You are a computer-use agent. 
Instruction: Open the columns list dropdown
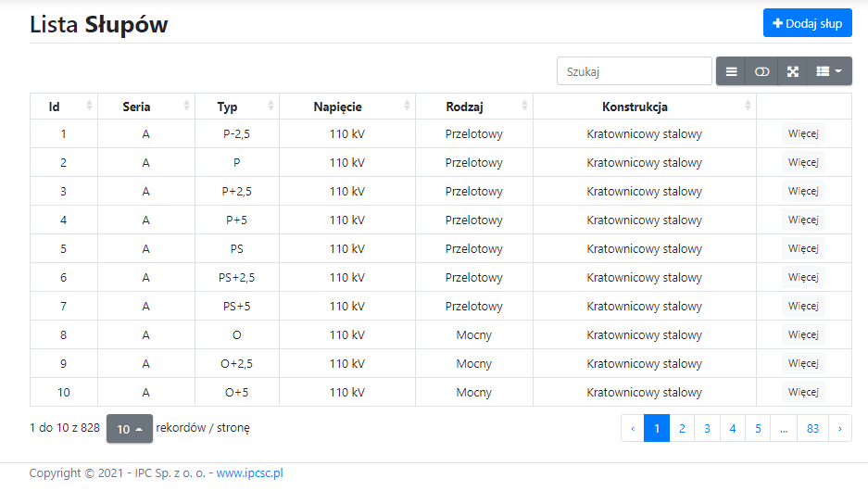829,71
